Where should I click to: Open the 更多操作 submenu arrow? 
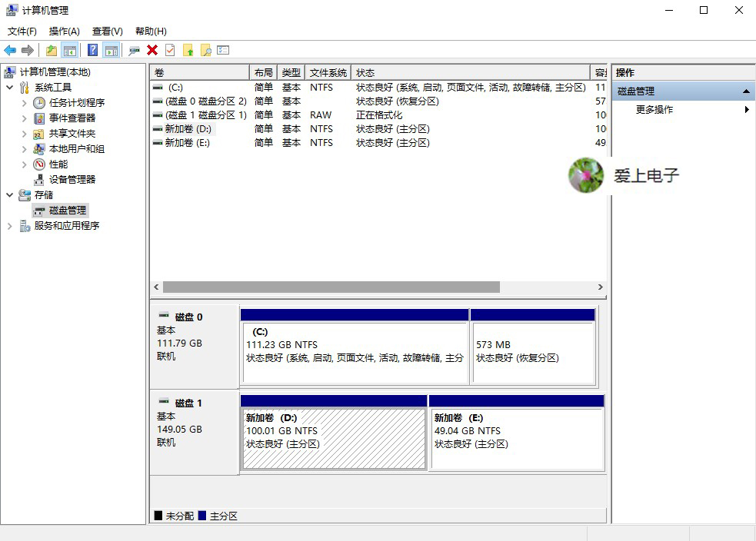[744, 108]
